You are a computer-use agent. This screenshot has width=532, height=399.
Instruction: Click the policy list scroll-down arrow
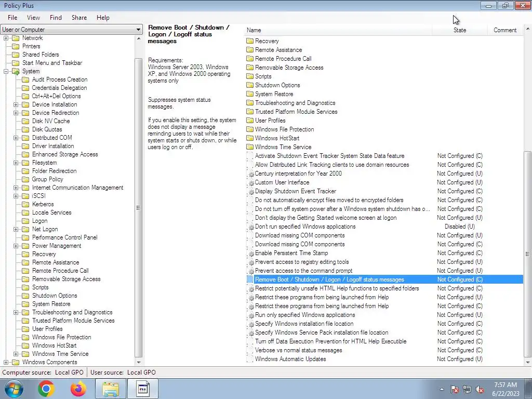pos(528,362)
